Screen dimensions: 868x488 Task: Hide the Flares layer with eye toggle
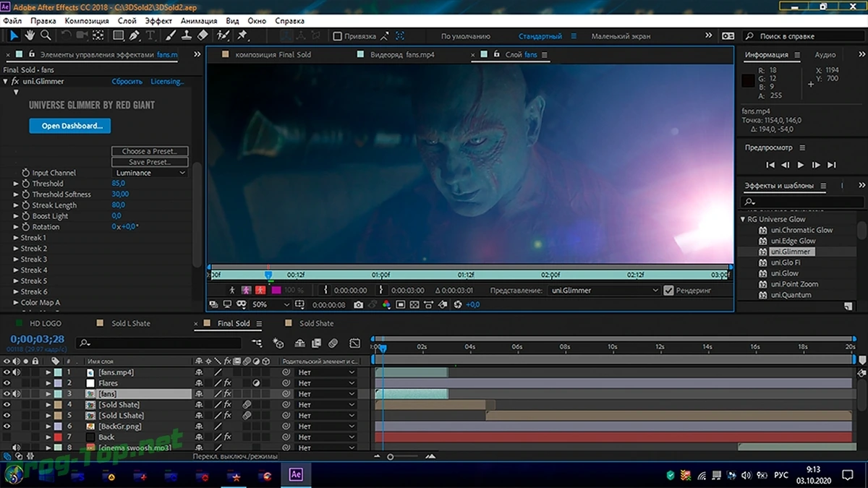[7, 383]
